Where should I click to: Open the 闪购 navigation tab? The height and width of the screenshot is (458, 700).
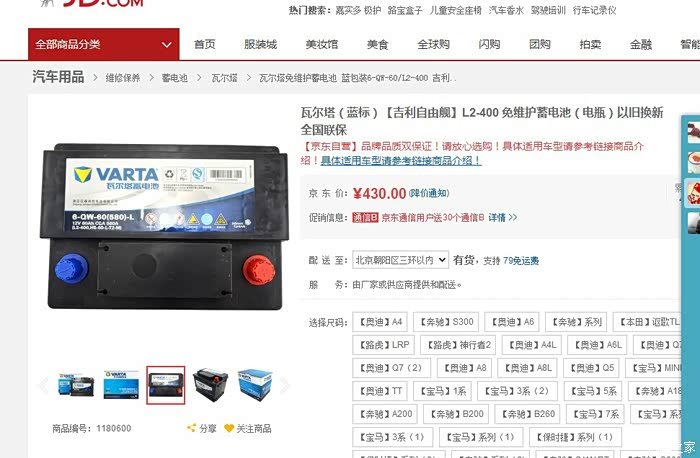click(x=489, y=44)
